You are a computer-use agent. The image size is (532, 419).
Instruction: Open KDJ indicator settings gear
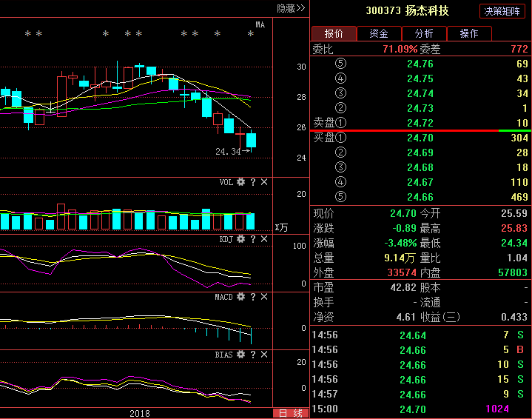[240, 239]
